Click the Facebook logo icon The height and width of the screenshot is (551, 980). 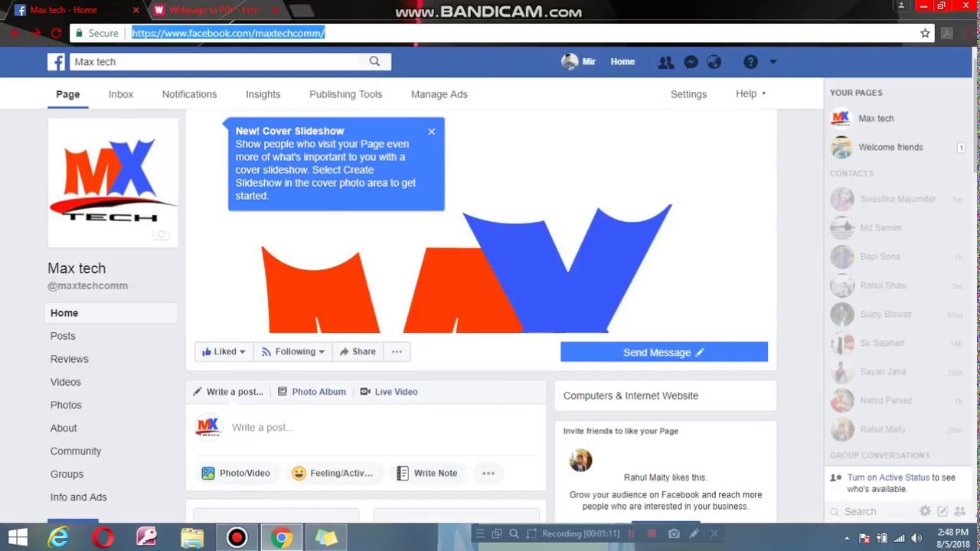click(56, 62)
